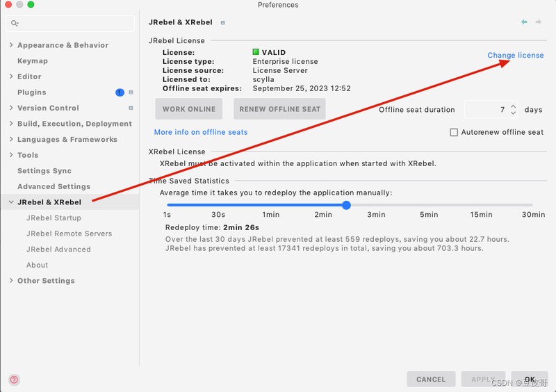
Task: Click the 'License Server' source value
Action: point(280,70)
